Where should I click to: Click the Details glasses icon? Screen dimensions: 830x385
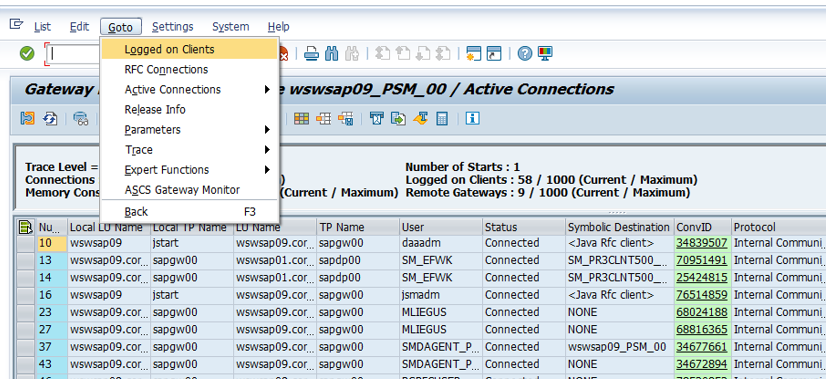click(80, 118)
